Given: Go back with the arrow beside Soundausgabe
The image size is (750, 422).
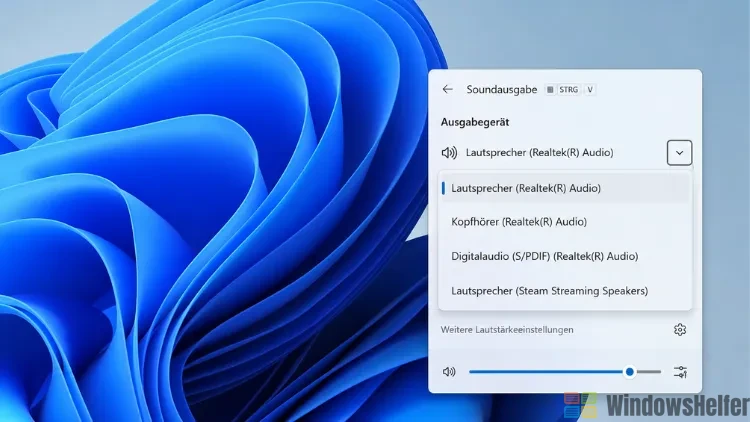Looking at the screenshot, I should 448,89.
